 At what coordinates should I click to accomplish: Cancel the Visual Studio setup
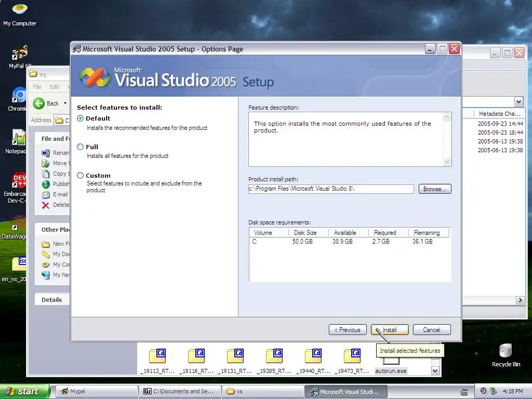432,330
